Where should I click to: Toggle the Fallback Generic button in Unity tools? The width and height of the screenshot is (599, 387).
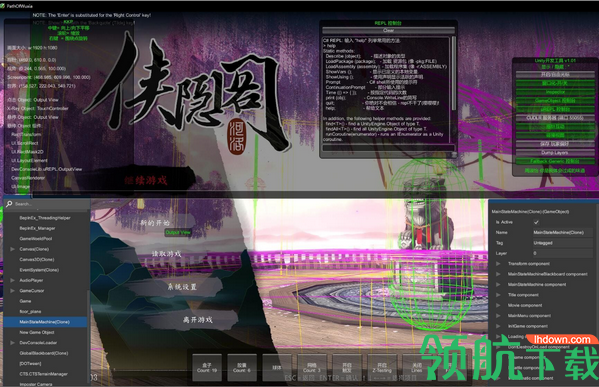tap(555, 161)
